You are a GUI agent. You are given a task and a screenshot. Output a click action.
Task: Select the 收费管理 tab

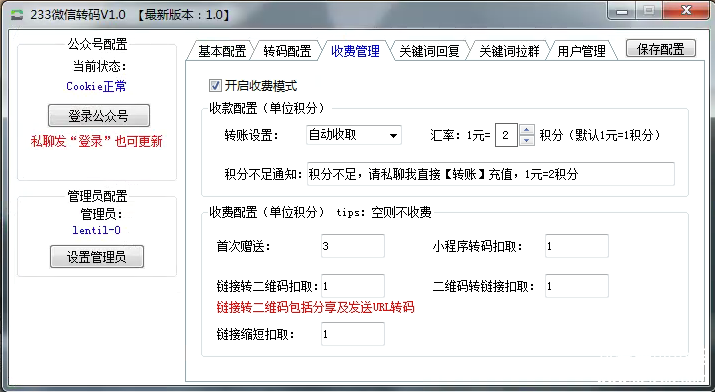tap(355, 51)
